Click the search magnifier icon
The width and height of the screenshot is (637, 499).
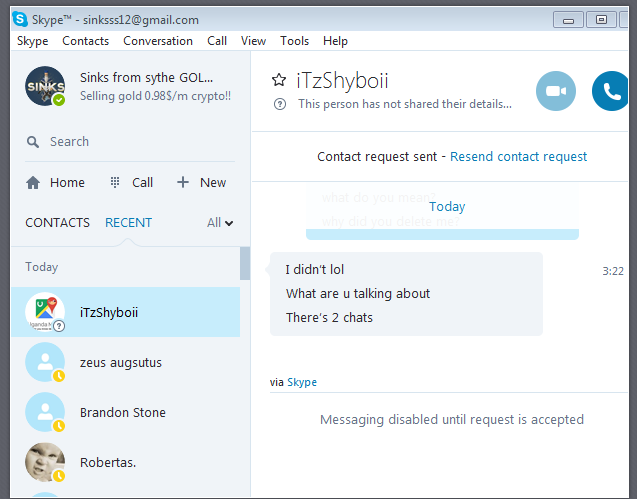tap(33, 142)
